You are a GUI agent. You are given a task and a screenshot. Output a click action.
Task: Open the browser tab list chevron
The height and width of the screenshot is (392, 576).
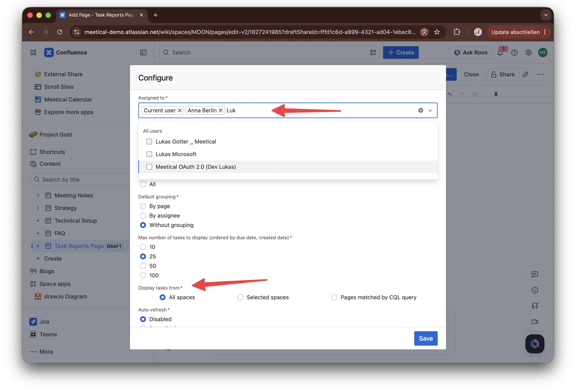tap(546, 15)
